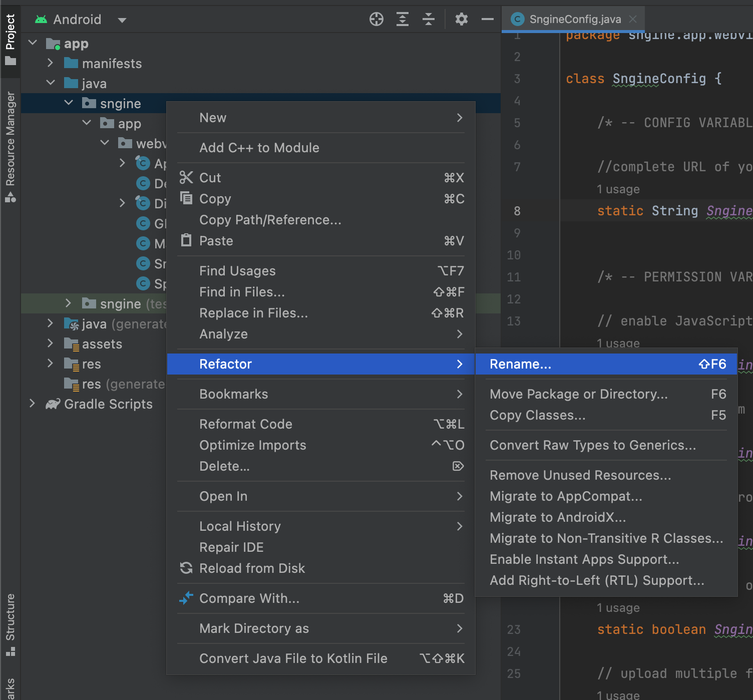Click Convert Java File to Kotlin File

pos(293,658)
